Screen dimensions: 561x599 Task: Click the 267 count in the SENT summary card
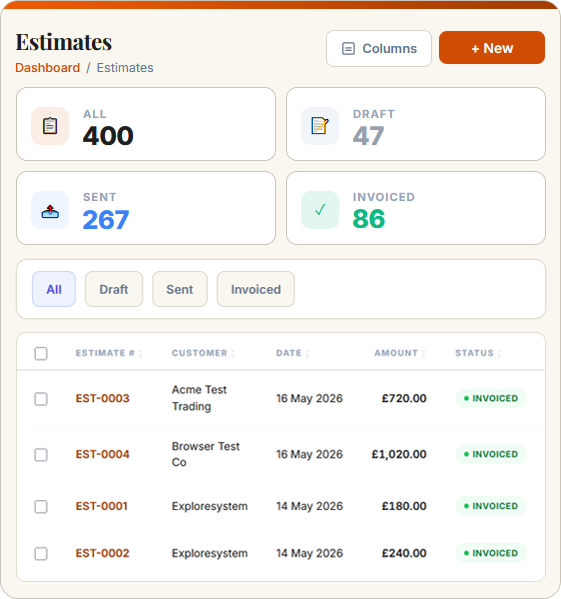coord(106,220)
